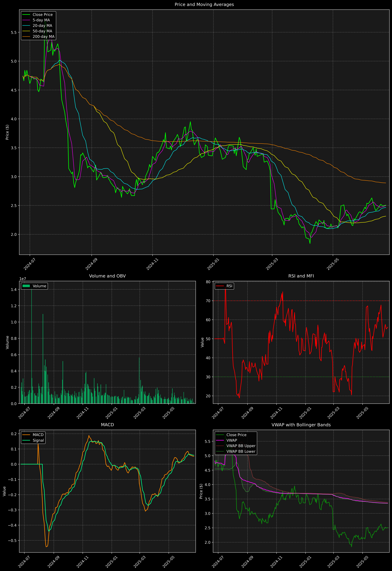Select the 'Signal' legend entry
This screenshot has height=571, width=392.
click(x=33, y=440)
